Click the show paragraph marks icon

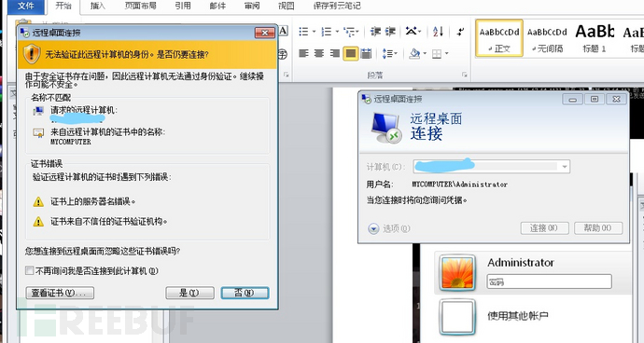click(460, 32)
